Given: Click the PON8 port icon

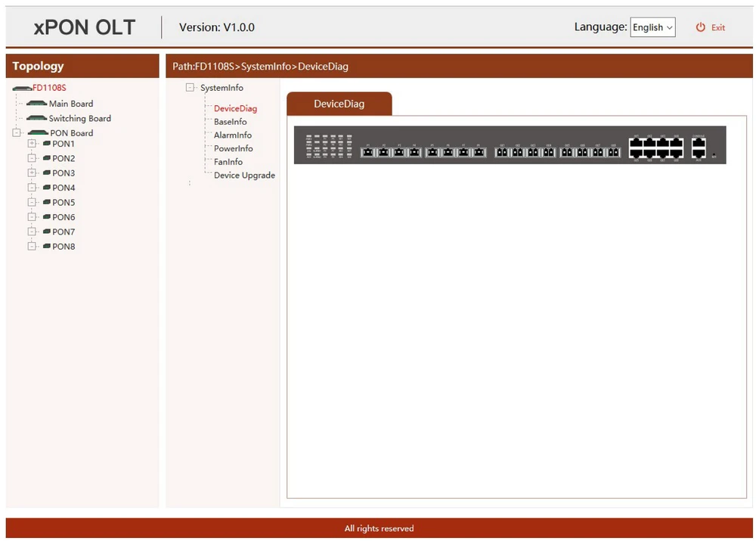Looking at the screenshot, I should (46, 247).
